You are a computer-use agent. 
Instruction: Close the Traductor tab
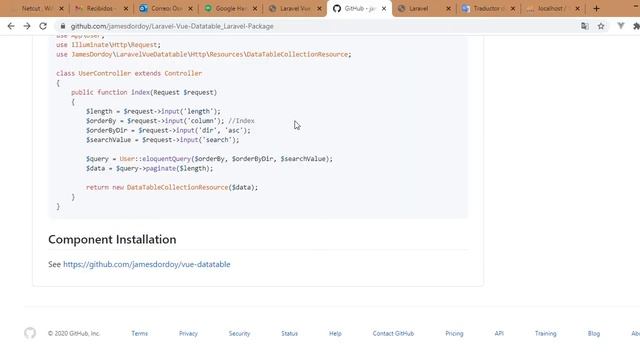click(x=513, y=9)
